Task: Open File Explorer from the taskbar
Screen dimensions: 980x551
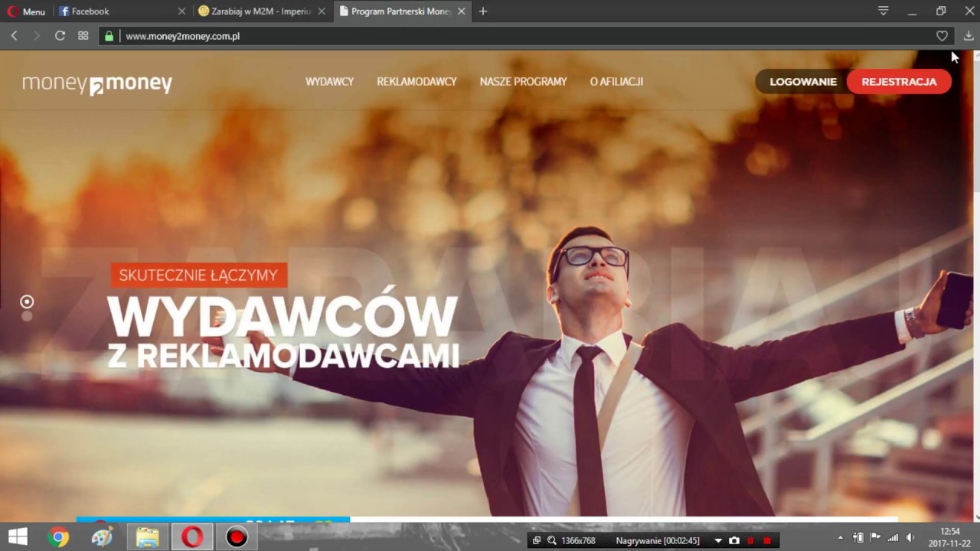Action: (x=147, y=538)
